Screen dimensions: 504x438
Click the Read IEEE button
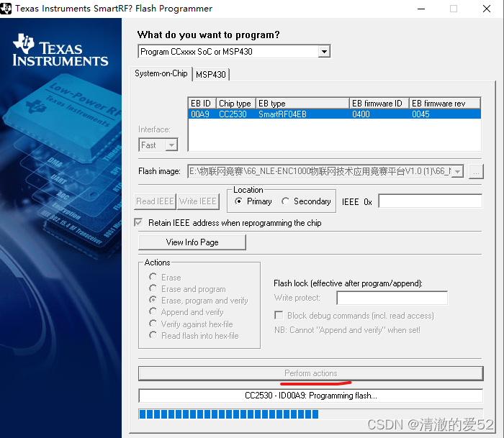156,201
